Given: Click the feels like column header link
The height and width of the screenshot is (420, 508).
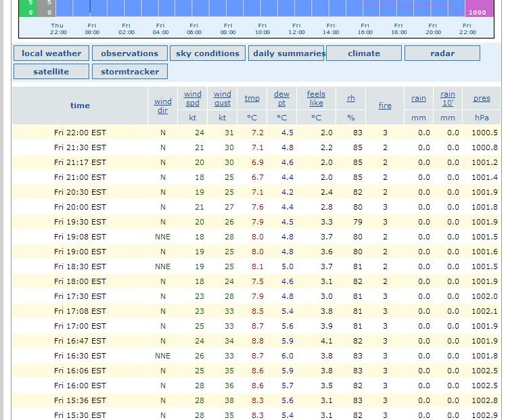Looking at the screenshot, I should tap(316, 99).
